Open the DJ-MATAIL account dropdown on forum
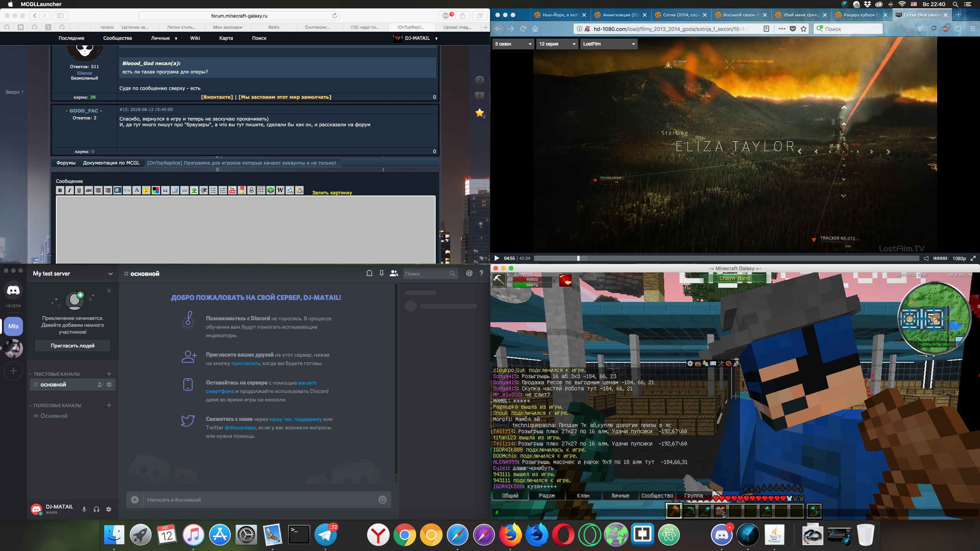 (x=415, y=38)
